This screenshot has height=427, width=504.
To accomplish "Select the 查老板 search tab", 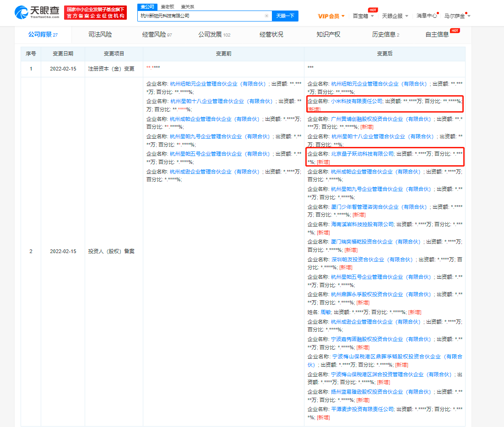I will click(168, 7).
